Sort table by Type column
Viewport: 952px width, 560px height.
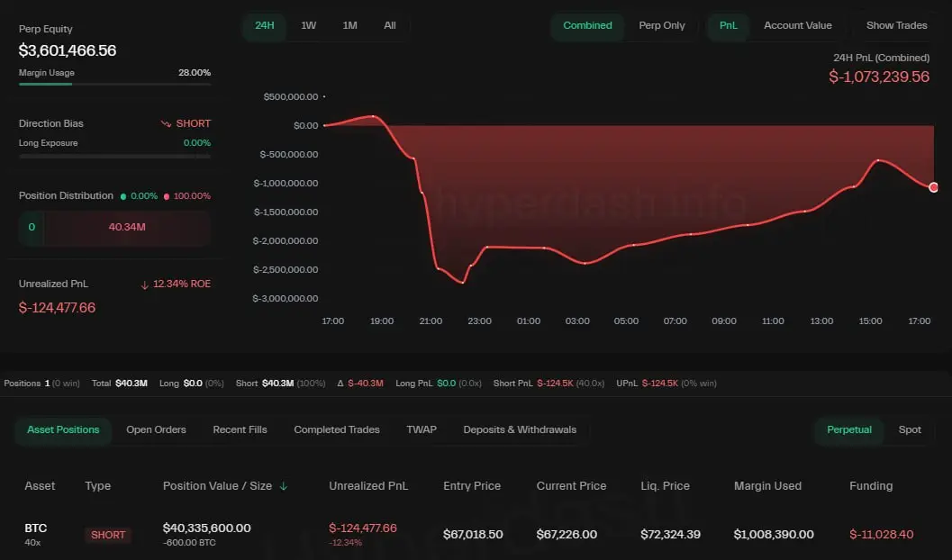pyautogui.click(x=98, y=486)
